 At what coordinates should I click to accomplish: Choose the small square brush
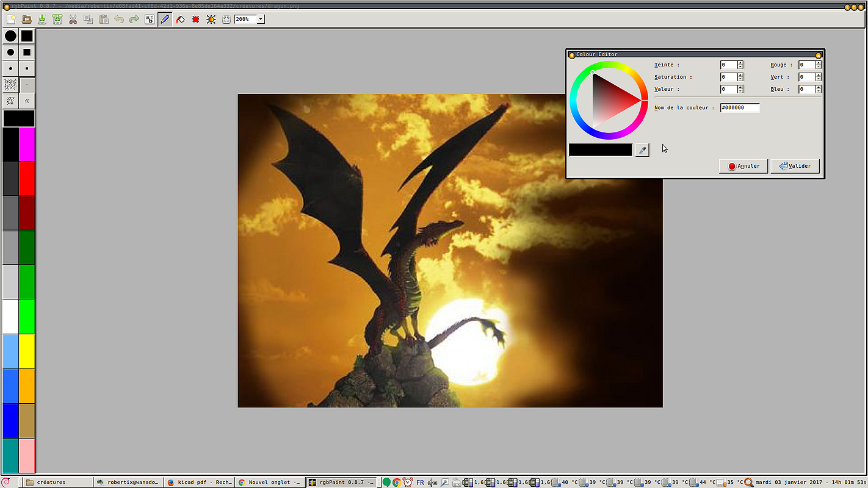pyautogui.click(x=27, y=68)
